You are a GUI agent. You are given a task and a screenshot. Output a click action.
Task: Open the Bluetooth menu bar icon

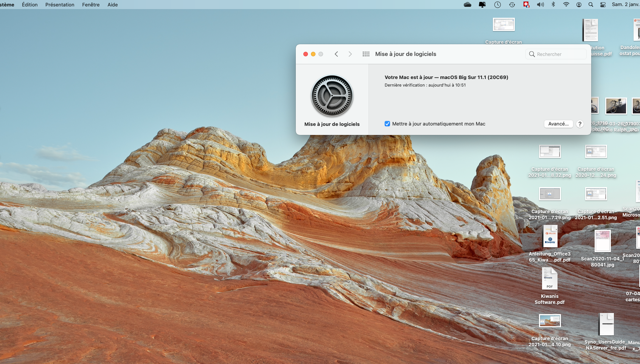click(553, 5)
